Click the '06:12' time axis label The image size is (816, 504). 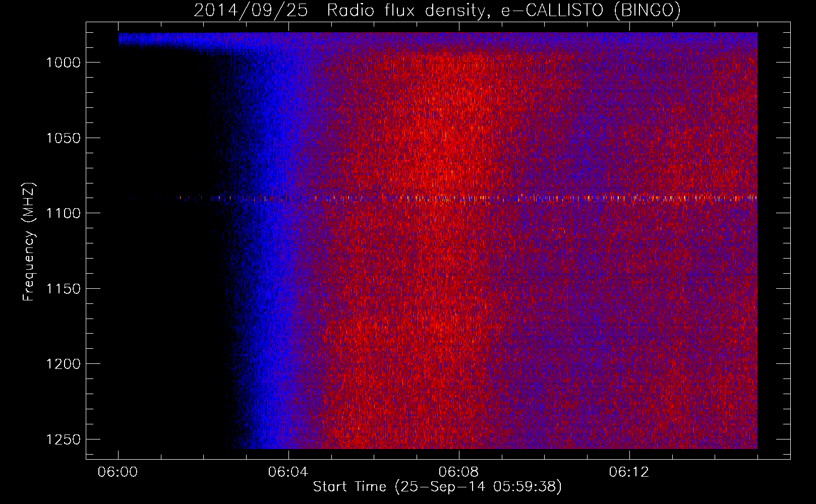click(629, 472)
